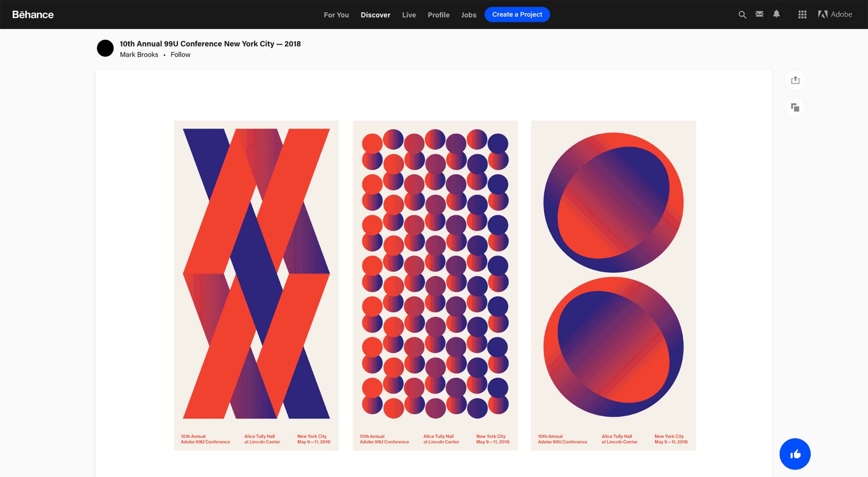Follow Mark Brooks
Screen dimensions: 868x477
(x=180, y=55)
